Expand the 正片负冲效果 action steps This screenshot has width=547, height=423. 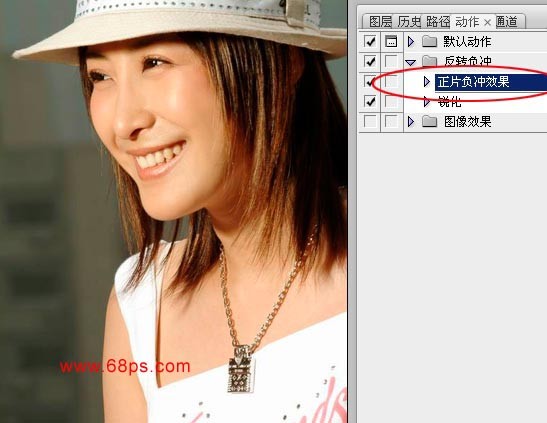427,82
